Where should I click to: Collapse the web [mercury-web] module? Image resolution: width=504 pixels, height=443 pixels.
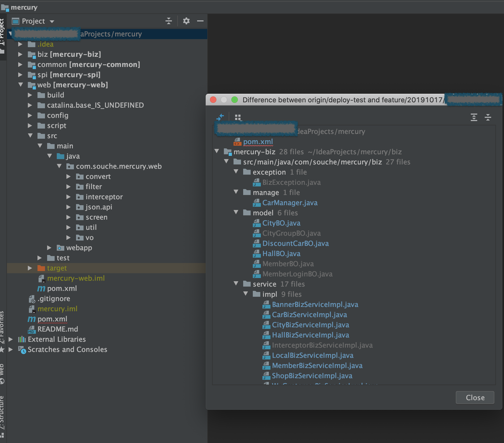pos(21,85)
